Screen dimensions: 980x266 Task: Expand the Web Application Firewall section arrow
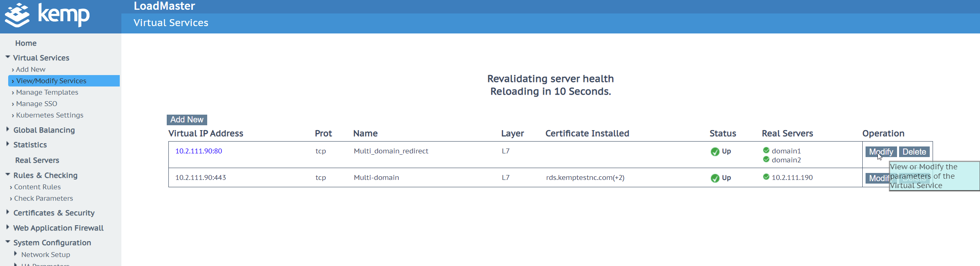(8, 227)
